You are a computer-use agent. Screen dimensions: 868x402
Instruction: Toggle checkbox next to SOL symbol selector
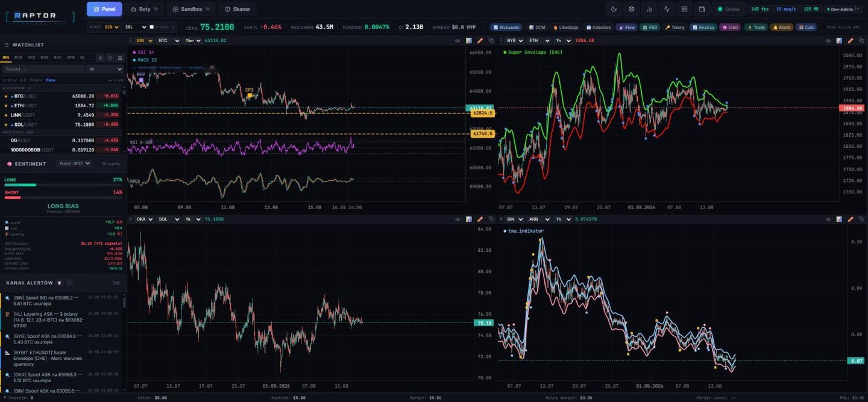point(151,27)
